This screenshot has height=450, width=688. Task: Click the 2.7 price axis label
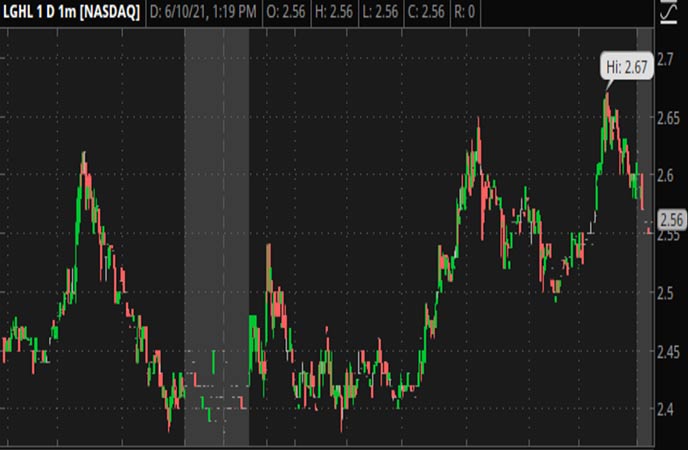click(665, 59)
